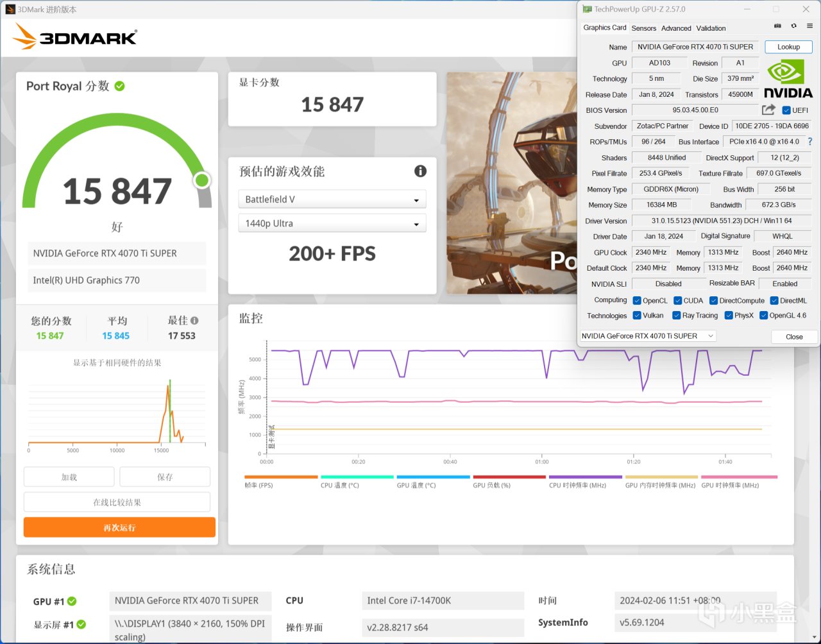Viewport: 821px width, 644px height.
Task: Click the Driver Version value in GPU-Z
Action: [x=722, y=221]
